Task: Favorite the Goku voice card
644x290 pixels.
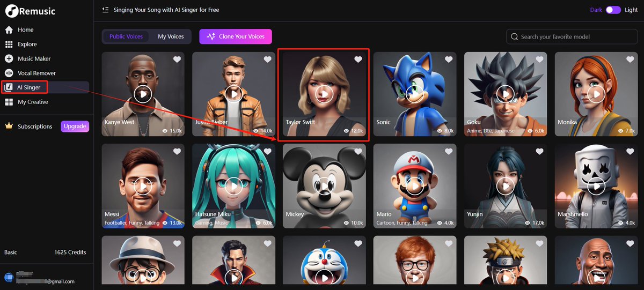Action: point(539,60)
